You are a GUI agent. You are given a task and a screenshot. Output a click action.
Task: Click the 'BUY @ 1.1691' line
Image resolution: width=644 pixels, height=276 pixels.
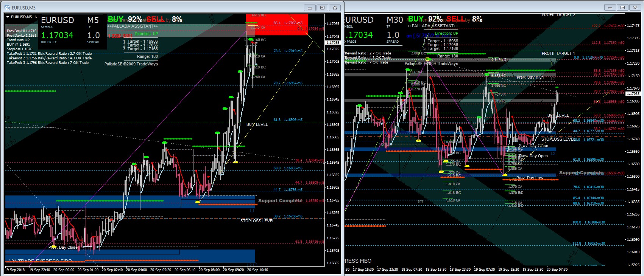tap(18, 45)
